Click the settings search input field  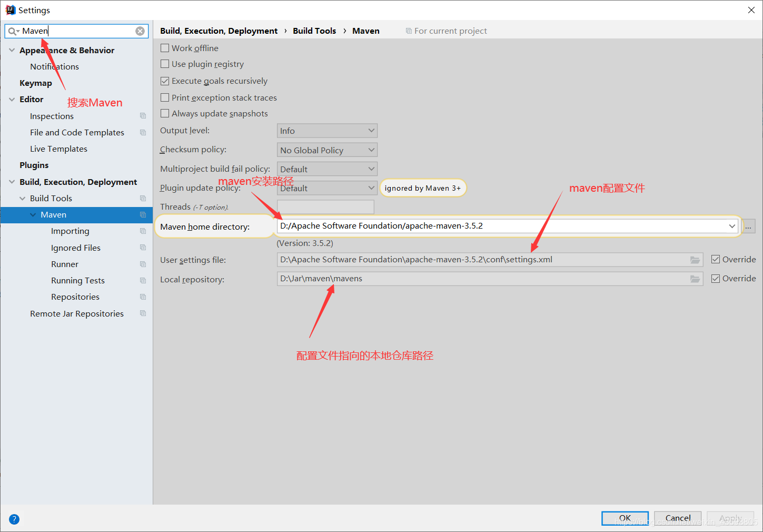(77, 31)
